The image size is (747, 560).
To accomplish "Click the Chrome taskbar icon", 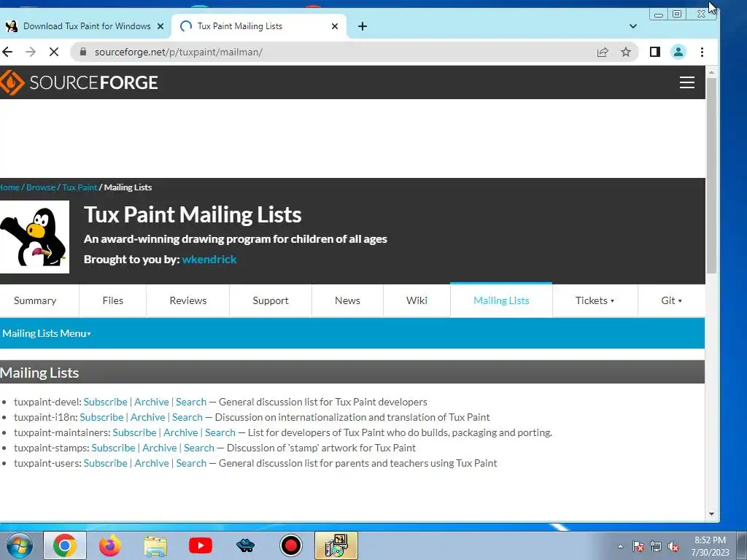I will (x=65, y=545).
